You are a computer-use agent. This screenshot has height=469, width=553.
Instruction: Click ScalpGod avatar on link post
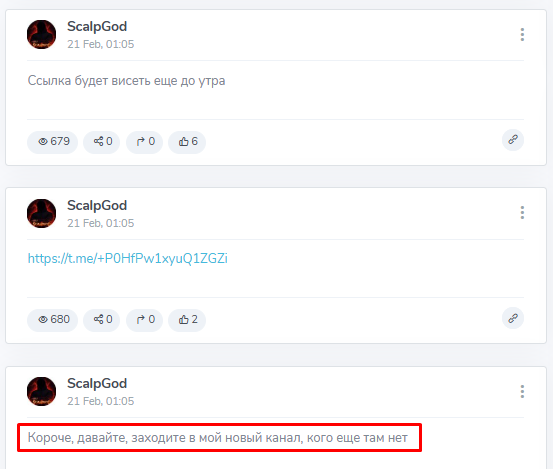pos(42,213)
